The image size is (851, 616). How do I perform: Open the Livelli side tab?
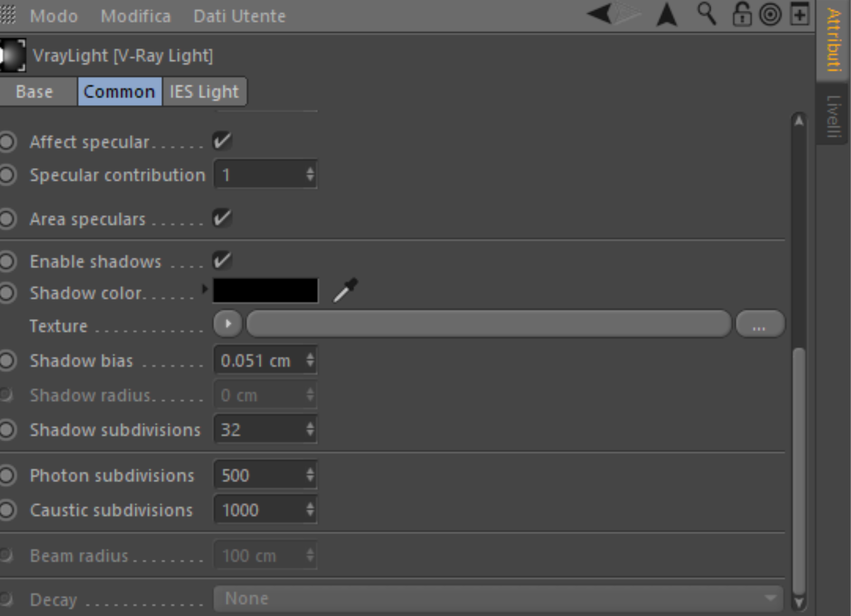833,116
